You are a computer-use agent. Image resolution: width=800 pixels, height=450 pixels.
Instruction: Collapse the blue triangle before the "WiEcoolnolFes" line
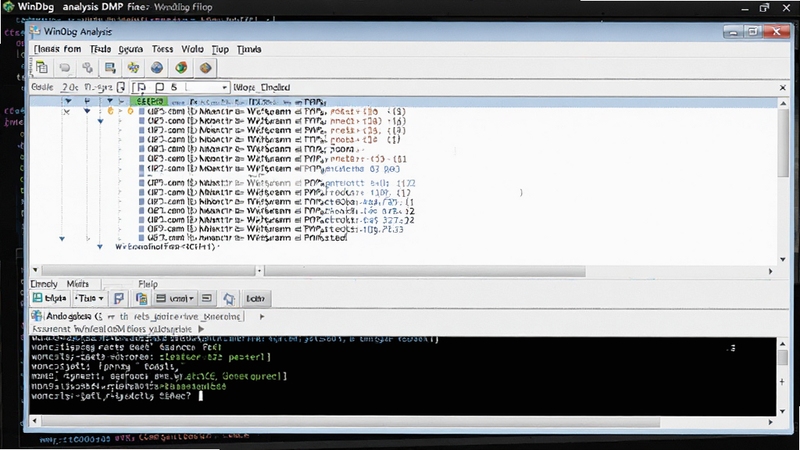pyautogui.click(x=99, y=247)
